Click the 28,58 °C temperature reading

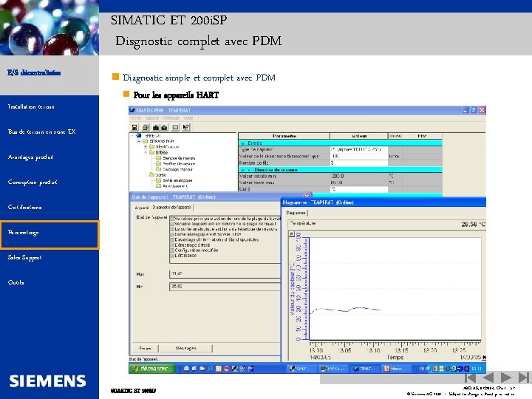tap(474, 224)
